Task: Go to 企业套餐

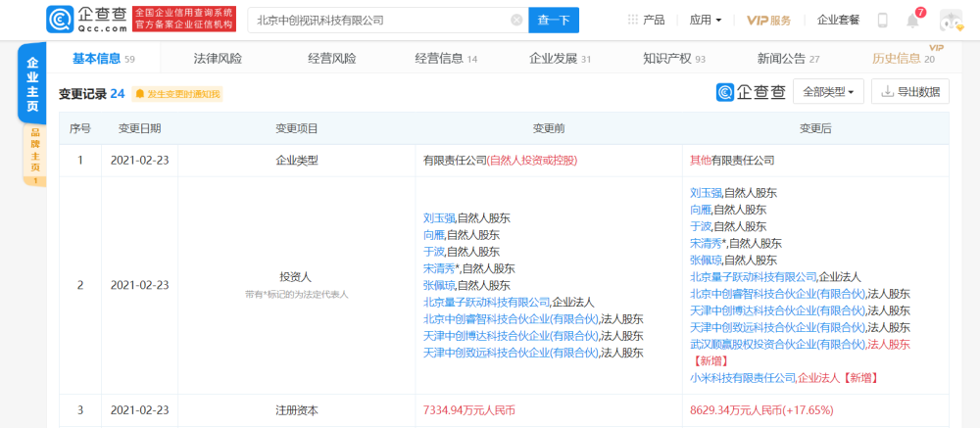Action: point(838,20)
